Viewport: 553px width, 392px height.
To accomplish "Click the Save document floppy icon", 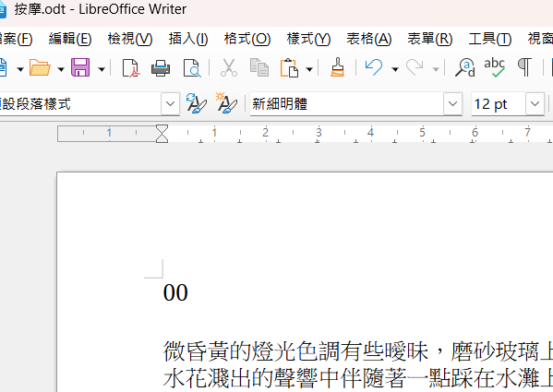I will click(x=80, y=67).
